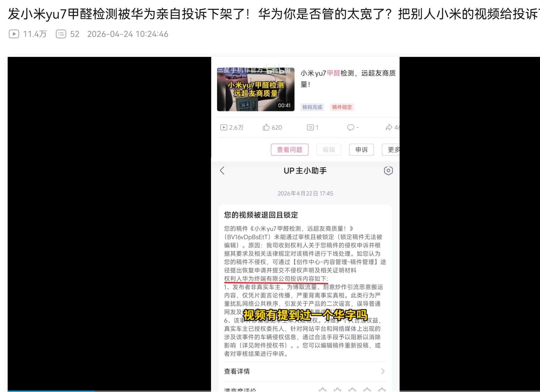Screen dimensions: 540x392
Task: Click the play count icon beside 11.4万
Action: pyautogui.click(x=14, y=34)
